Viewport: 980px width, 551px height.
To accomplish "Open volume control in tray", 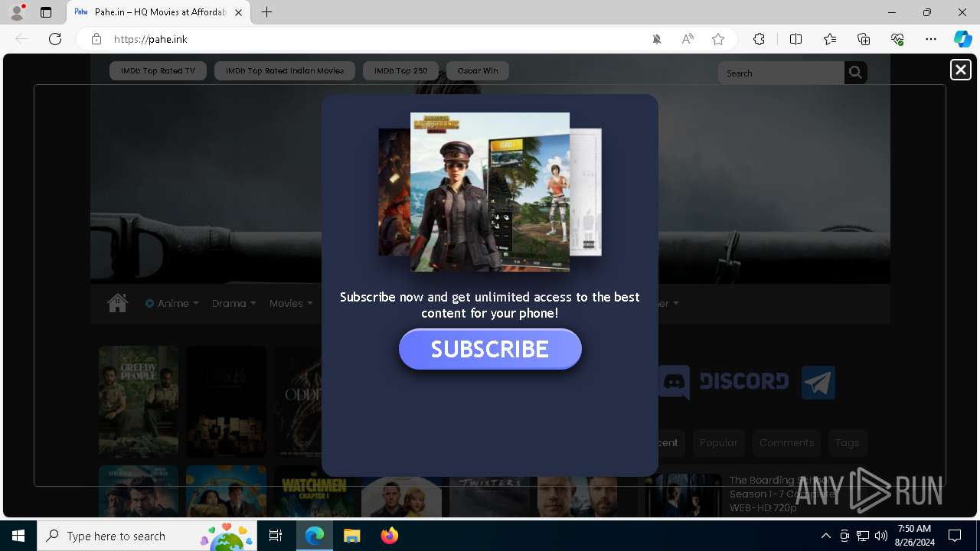I will tap(880, 536).
